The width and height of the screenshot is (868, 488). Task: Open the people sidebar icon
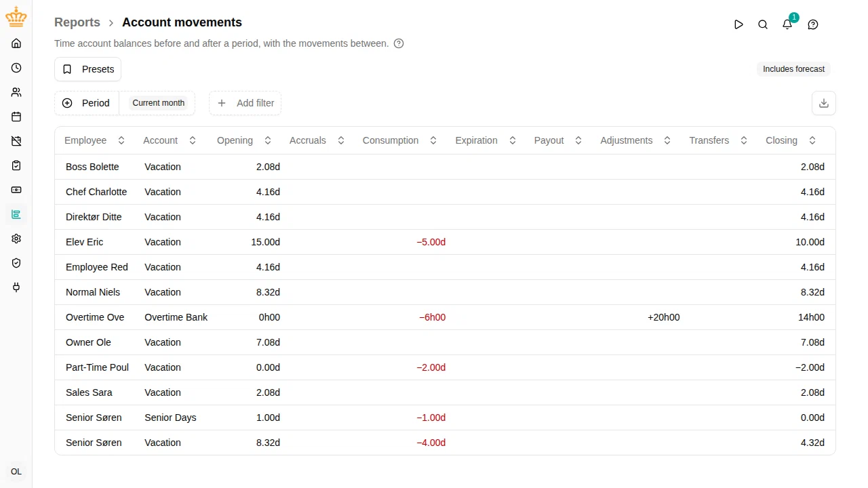[16, 92]
